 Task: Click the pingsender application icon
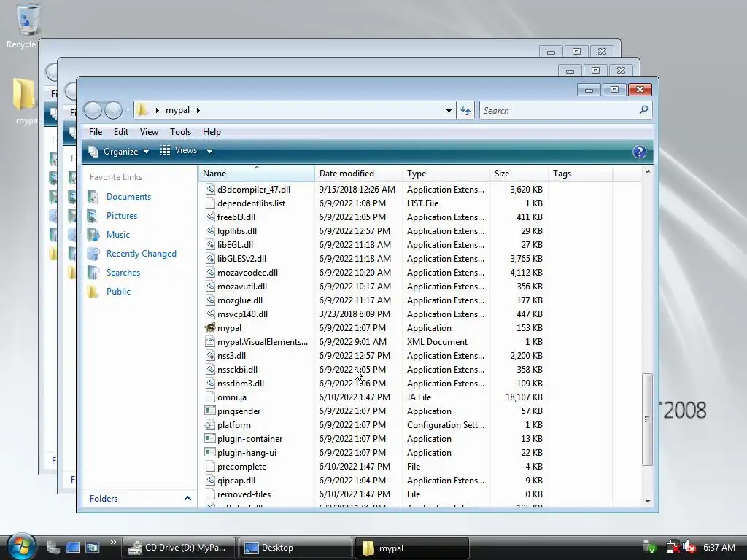(210, 411)
